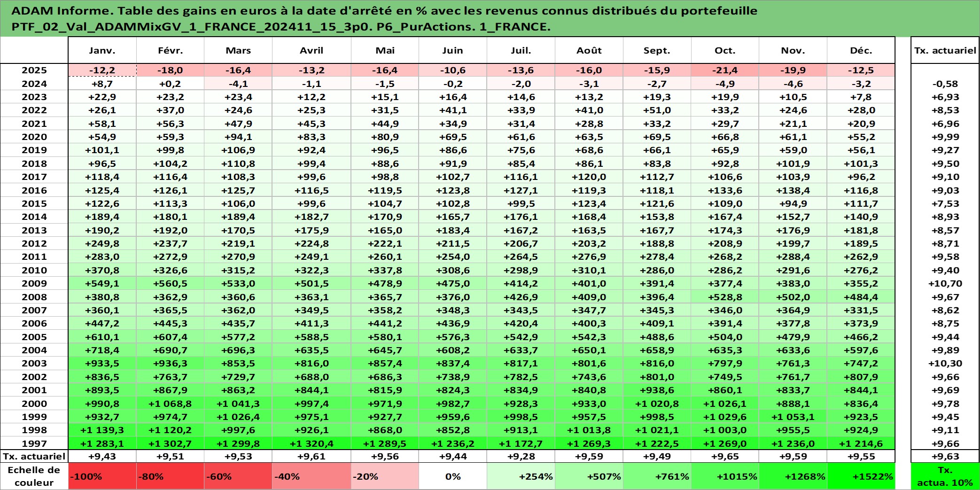Select the +807,9 cell in 2002 row
The height and width of the screenshot is (490, 980).
(x=861, y=377)
